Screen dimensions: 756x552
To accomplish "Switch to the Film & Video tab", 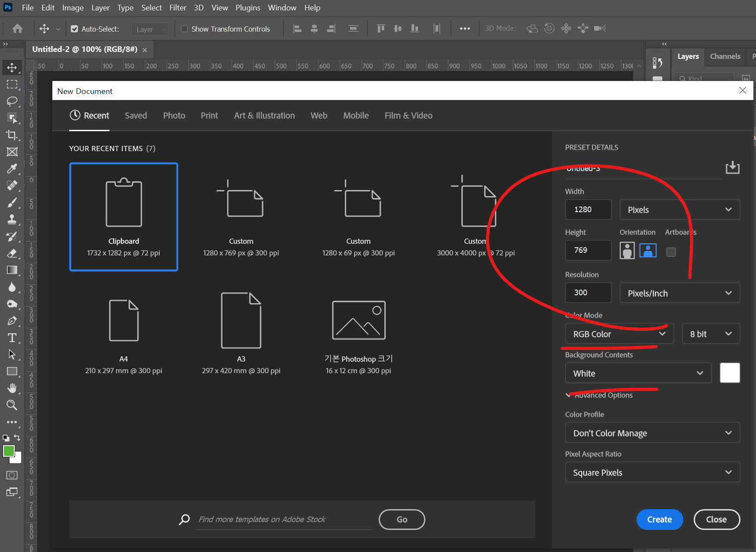I will click(409, 116).
